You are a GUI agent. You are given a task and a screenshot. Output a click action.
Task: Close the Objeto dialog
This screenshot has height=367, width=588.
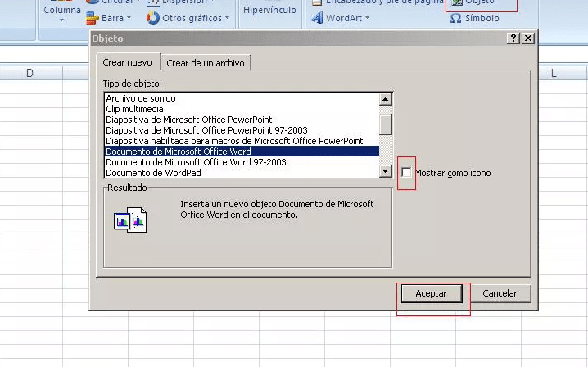pos(528,38)
